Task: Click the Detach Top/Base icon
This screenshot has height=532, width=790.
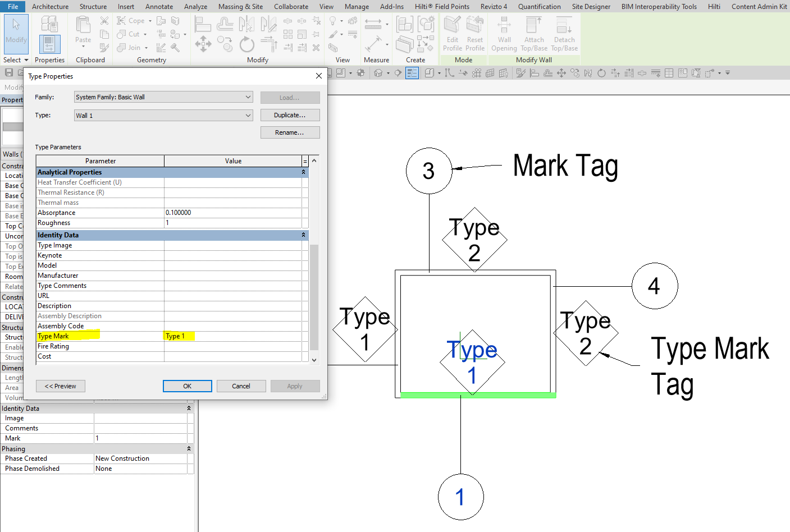Action: 564,34
